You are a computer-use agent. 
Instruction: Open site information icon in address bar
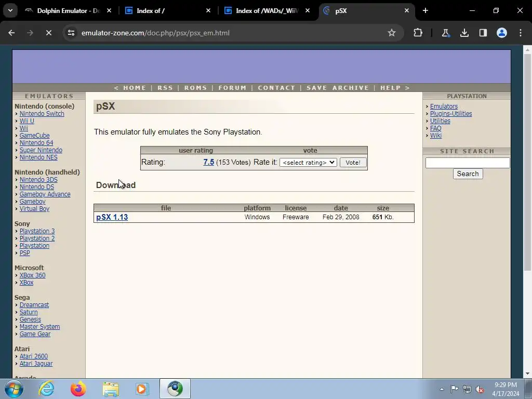(x=71, y=33)
